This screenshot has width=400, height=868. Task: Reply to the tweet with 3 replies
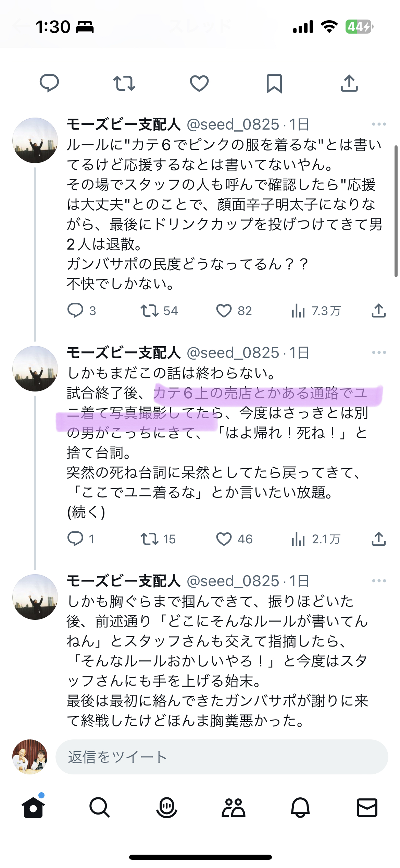click(x=75, y=311)
